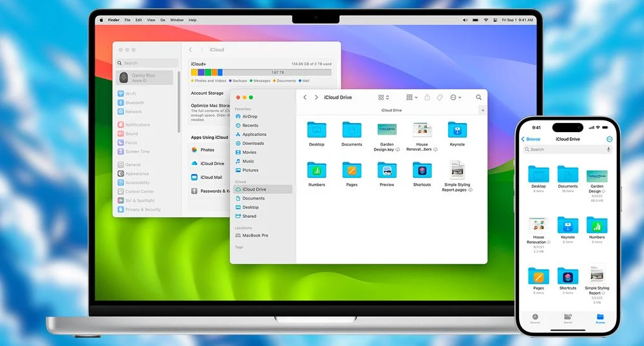Open the Window menu
This screenshot has width=644, height=346.
pos(177,20)
